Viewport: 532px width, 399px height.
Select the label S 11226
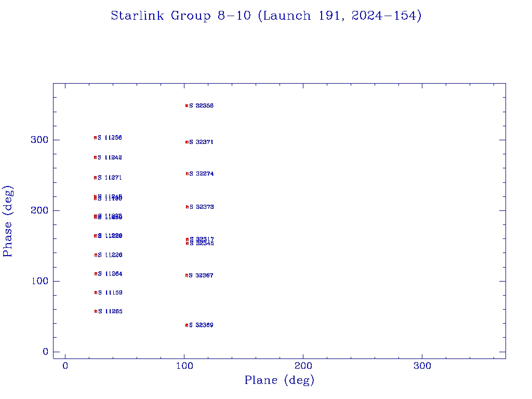(x=110, y=255)
